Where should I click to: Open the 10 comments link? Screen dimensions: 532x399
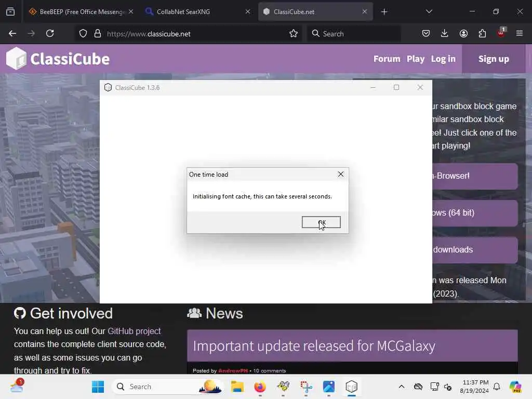270,370
